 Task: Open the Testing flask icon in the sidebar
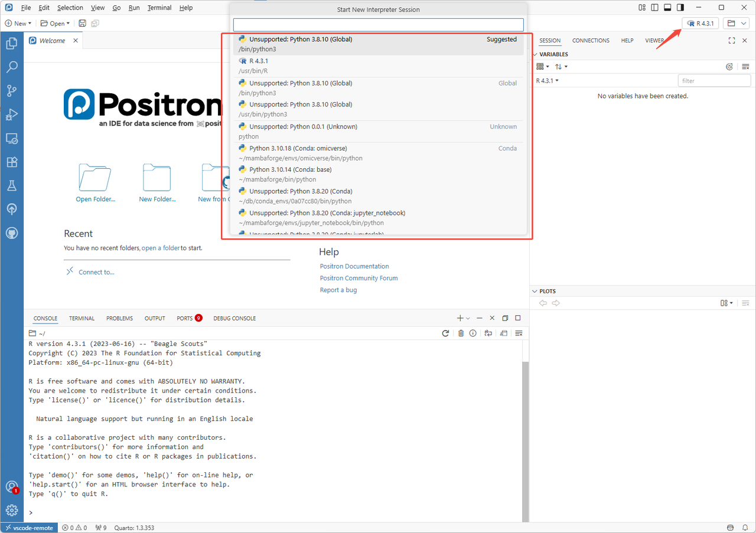point(12,185)
